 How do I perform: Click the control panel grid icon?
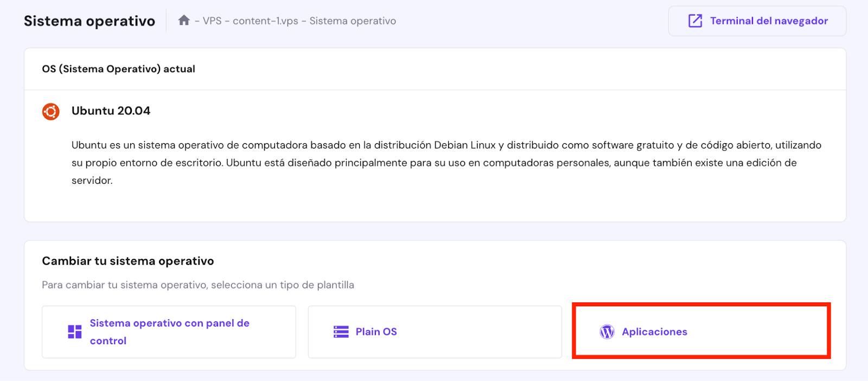pyautogui.click(x=75, y=332)
